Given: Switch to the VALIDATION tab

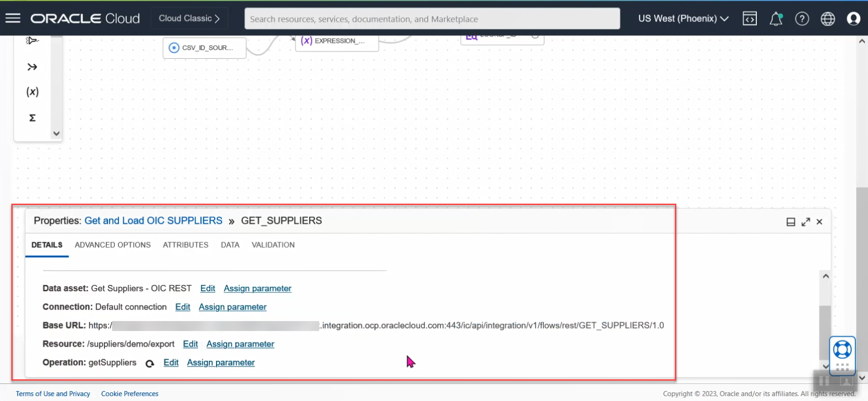Looking at the screenshot, I should pyautogui.click(x=273, y=245).
